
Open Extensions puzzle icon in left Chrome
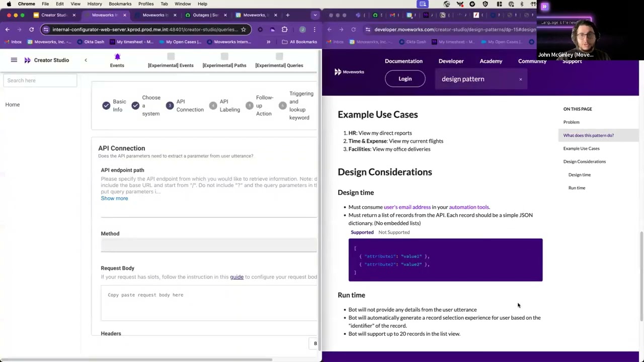tap(284, 29)
